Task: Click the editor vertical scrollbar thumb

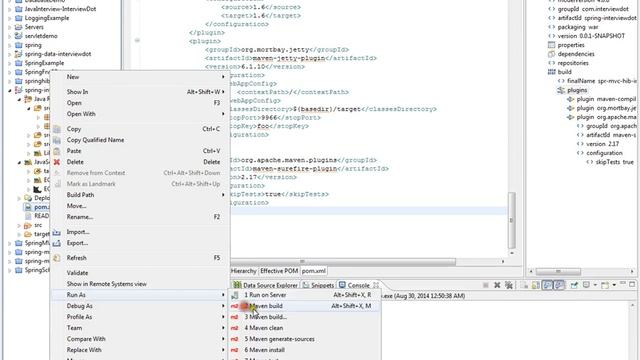Action: (511, 220)
